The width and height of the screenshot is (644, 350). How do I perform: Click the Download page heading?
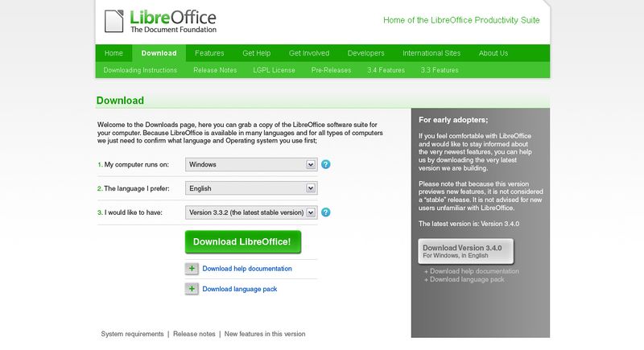pyautogui.click(x=120, y=101)
